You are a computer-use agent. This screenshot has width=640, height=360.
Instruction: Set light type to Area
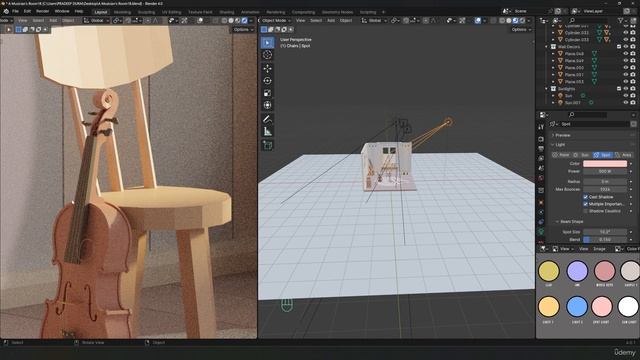pyautogui.click(x=624, y=155)
